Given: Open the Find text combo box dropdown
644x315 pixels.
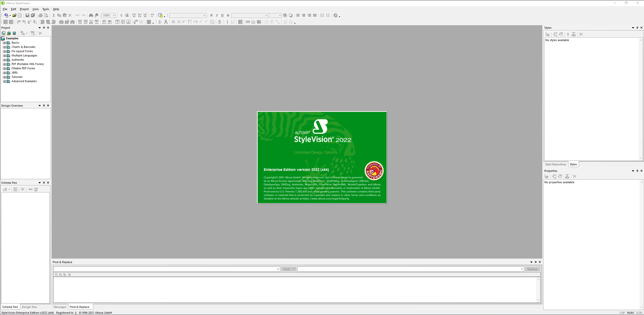Looking at the screenshot, I should pos(278,269).
